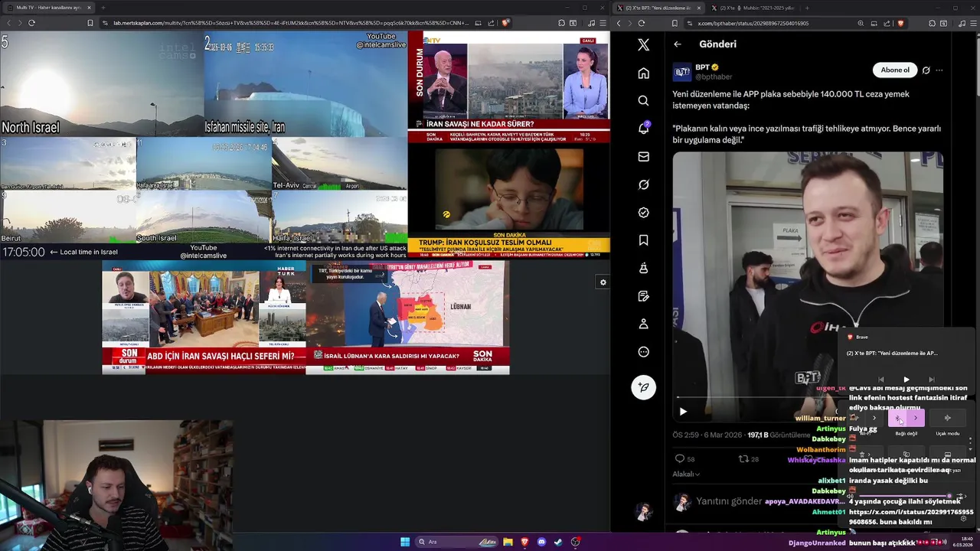Adjust the quick settings volume slider
980x551 pixels.
[x=906, y=496]
